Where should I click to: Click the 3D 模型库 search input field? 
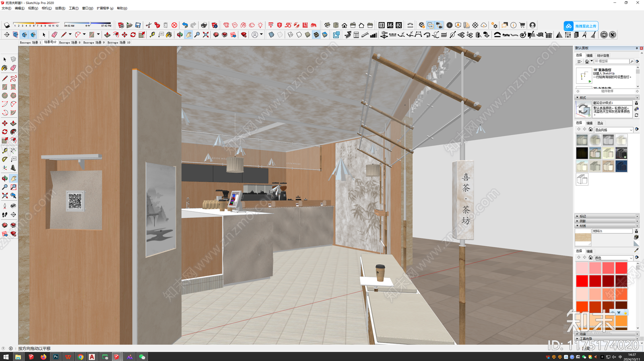click(611, 61)
